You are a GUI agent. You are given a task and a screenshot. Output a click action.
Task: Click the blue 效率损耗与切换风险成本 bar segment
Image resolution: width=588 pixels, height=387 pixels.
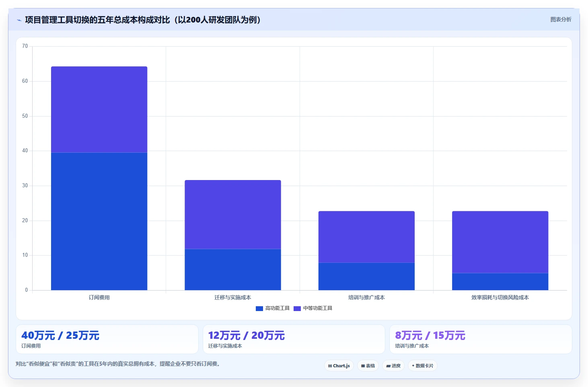coord(500,282)
